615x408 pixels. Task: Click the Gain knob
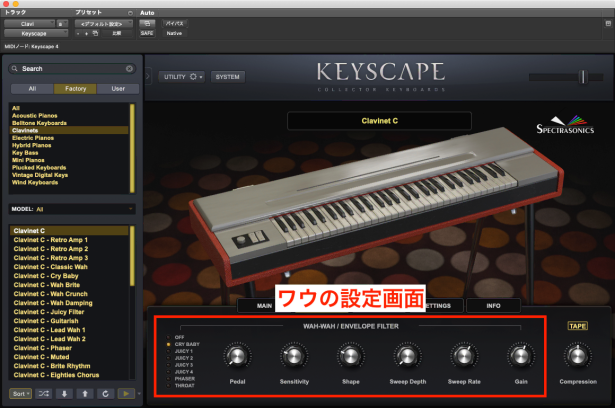[x=520, y=356]
